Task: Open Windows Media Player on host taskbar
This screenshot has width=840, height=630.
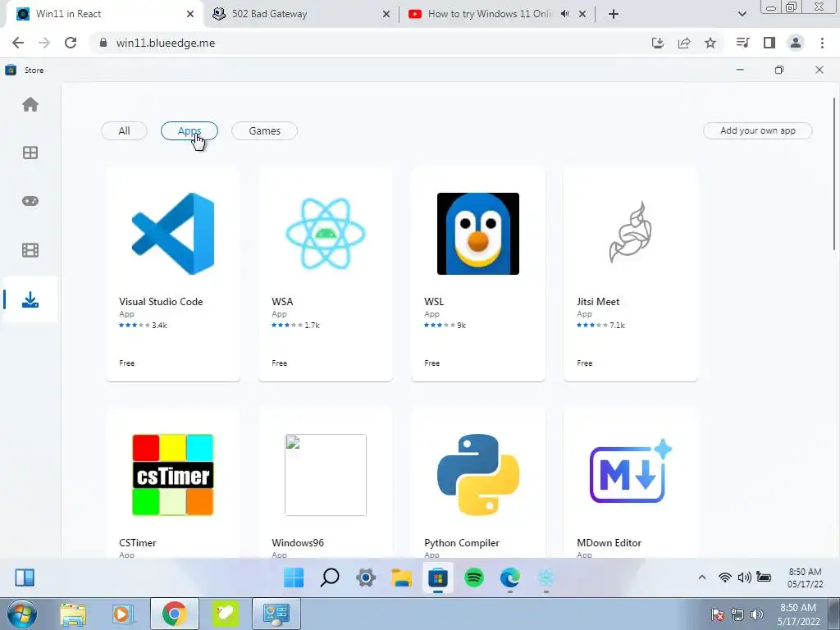Action: (122, 614)
